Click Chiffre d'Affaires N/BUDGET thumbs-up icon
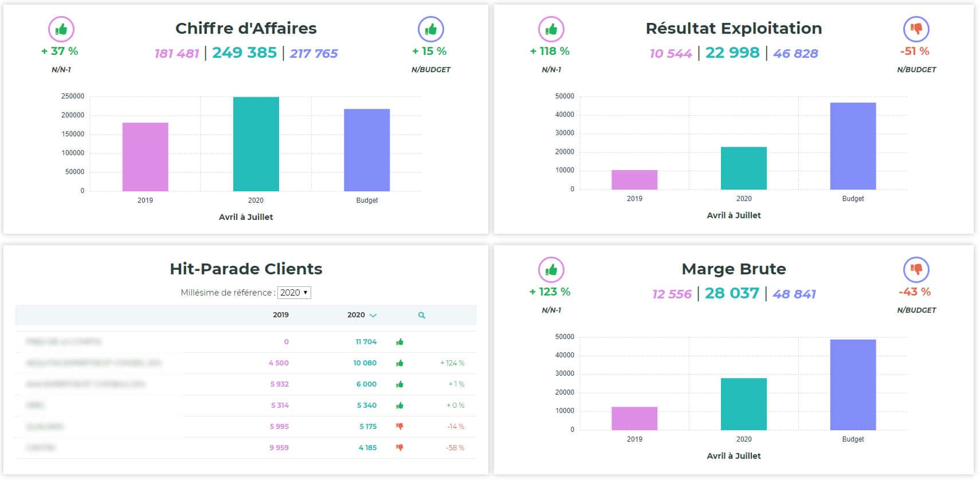 [x=431, y=29]
